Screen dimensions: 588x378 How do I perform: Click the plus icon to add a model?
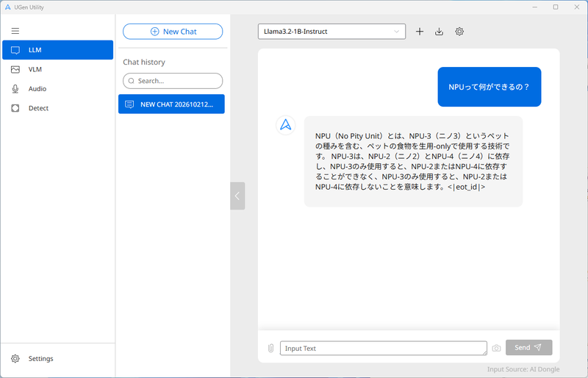[420, 32]
